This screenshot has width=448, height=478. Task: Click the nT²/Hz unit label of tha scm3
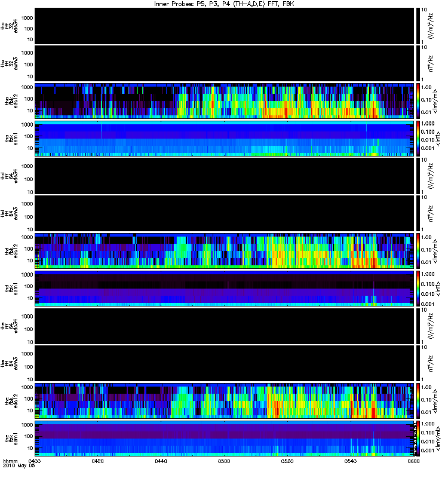[x=431, y=63]
